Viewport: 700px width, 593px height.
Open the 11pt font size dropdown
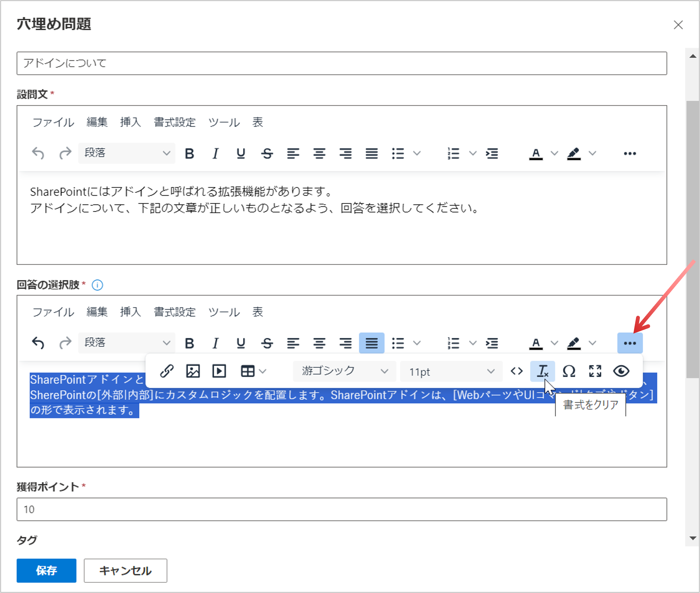click(451, 371)
